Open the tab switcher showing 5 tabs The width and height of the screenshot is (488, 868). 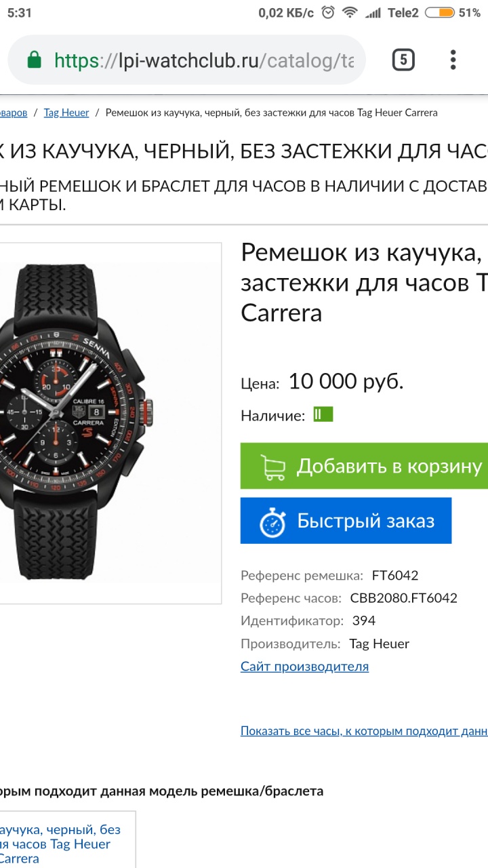click(x=403, y=60)
